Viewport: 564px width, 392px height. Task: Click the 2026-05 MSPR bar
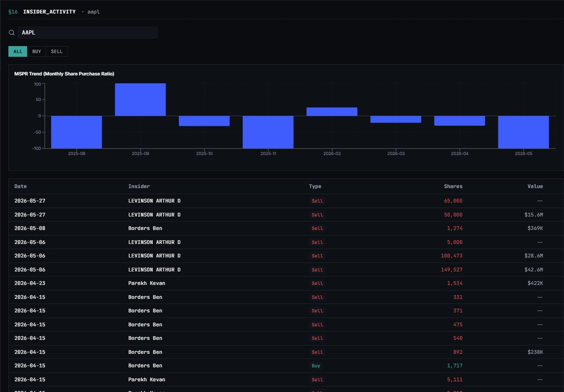(x=523, y=132)
